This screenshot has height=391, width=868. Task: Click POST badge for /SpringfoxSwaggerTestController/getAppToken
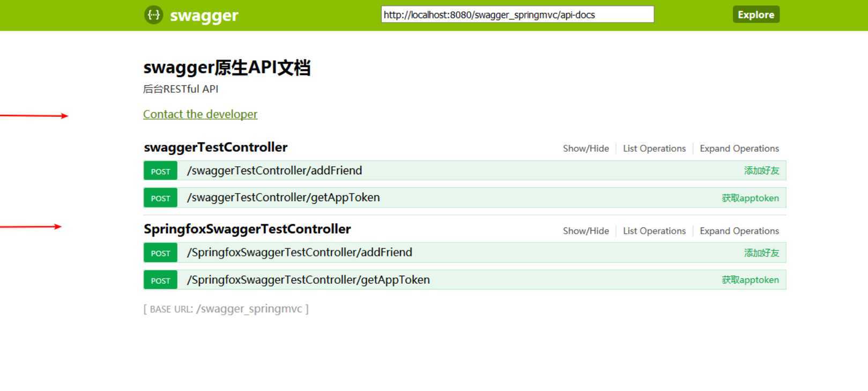(x=160, y=281)
